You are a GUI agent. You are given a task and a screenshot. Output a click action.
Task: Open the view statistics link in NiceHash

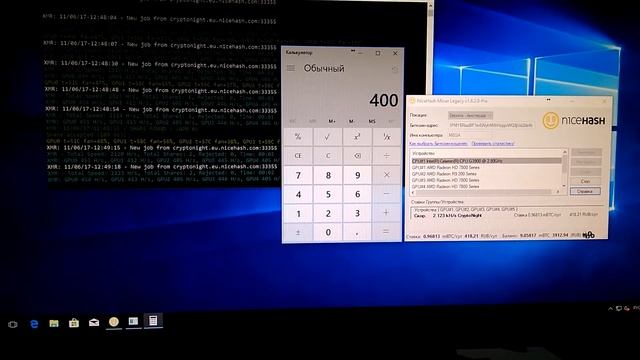coord(493,144)
